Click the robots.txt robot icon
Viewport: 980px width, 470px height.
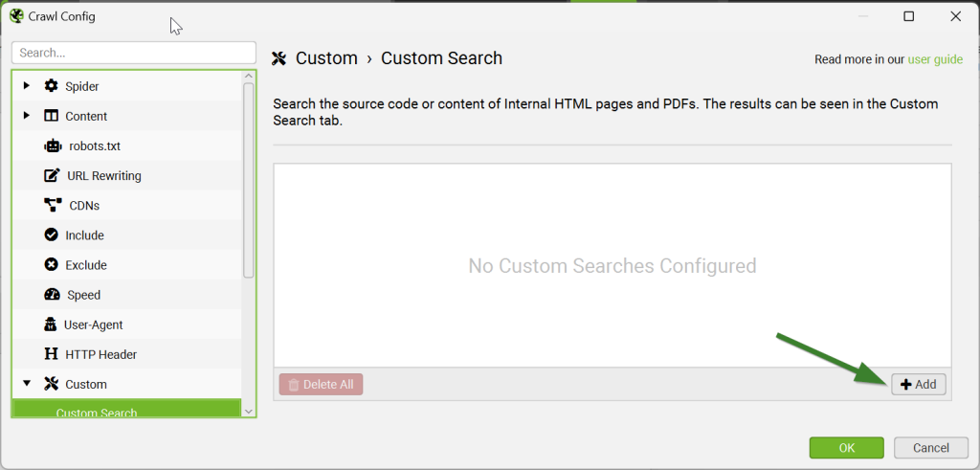(53, 146)
